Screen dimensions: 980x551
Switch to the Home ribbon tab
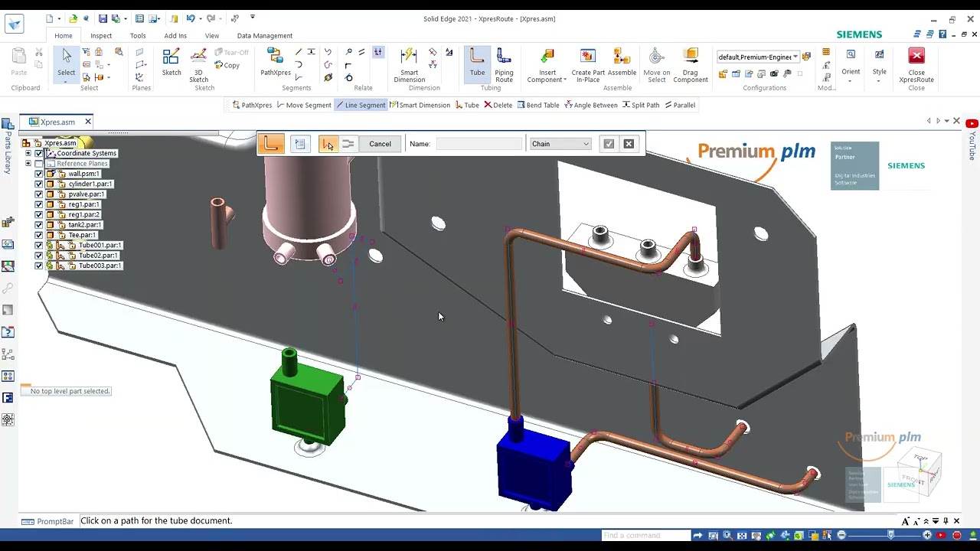click(x=64, y=35)
